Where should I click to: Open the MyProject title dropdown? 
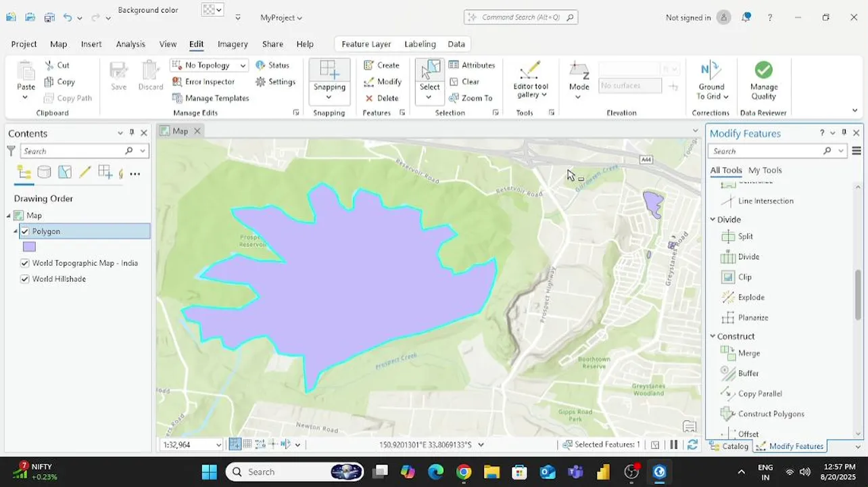281,18
